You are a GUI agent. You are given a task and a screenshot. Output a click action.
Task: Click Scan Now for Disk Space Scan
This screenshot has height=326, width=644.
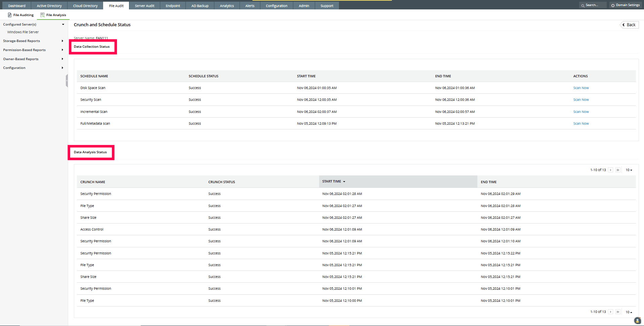click(581, 88)
